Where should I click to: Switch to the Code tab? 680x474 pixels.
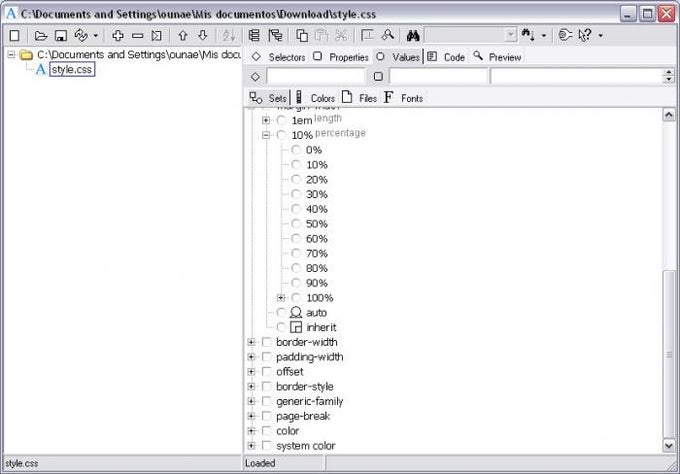coord(446,57)
